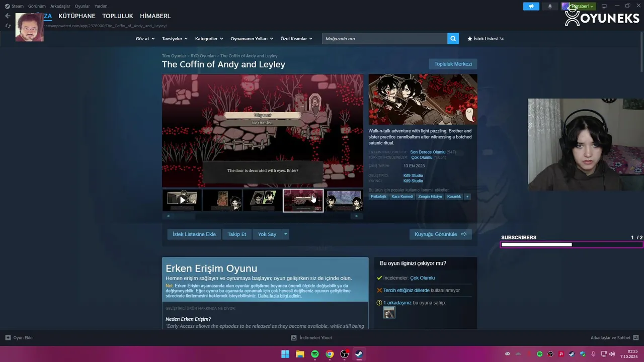Click Oyun Ekle at bottom left
Image resolution: width=644 pixels, height=362 pixels.
coord(19,338)
